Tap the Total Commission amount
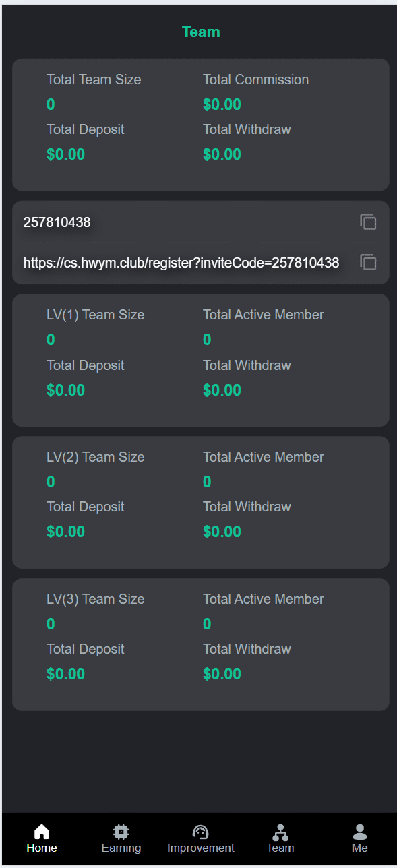The image size is (397, 868). click(x=222, y=104)
